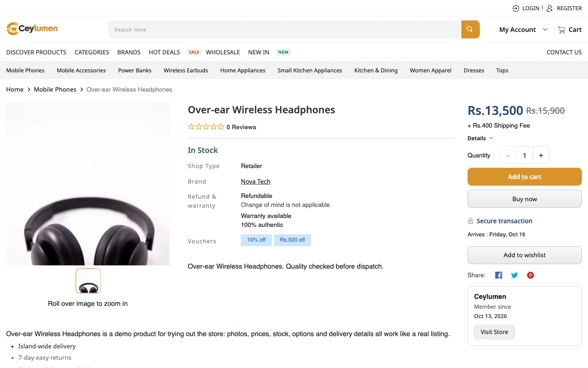Open Hot Deals menu item

164,52
